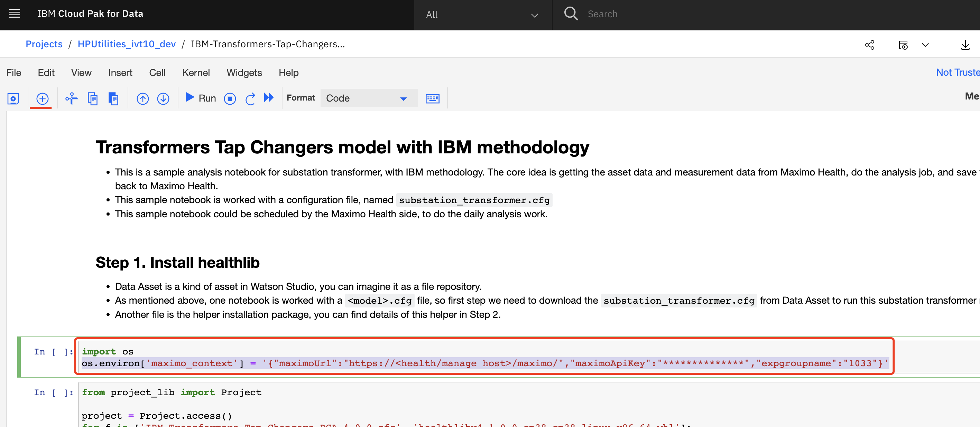
Task: Move selected cell down
Action: tap(163, 99)
